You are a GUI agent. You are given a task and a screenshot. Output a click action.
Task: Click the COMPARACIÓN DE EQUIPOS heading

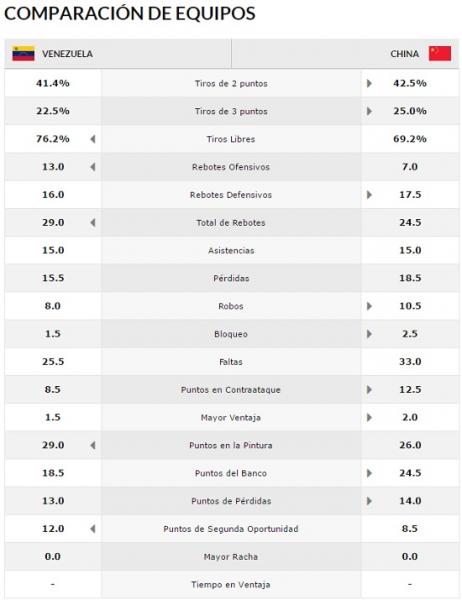[x=130, y=13]
